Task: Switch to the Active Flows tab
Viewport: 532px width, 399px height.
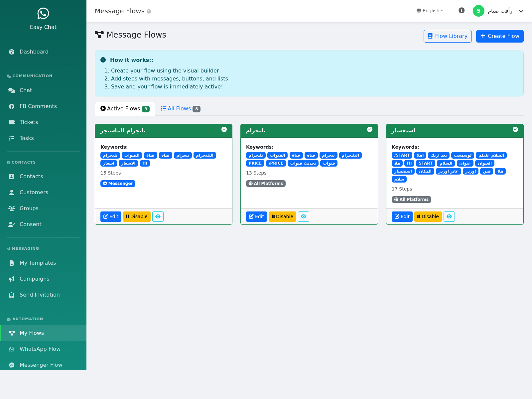Action: click(x=124, y=108)
